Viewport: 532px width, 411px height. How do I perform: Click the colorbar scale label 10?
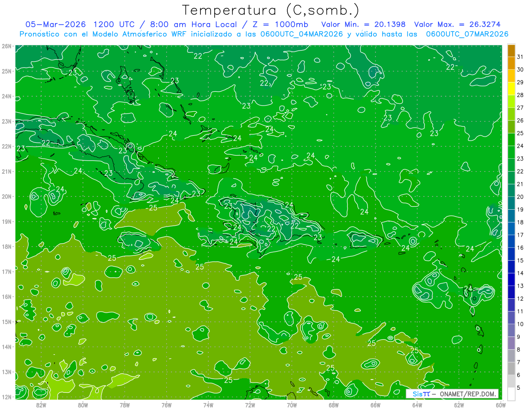pyautogui.click(x=520, y=324)
